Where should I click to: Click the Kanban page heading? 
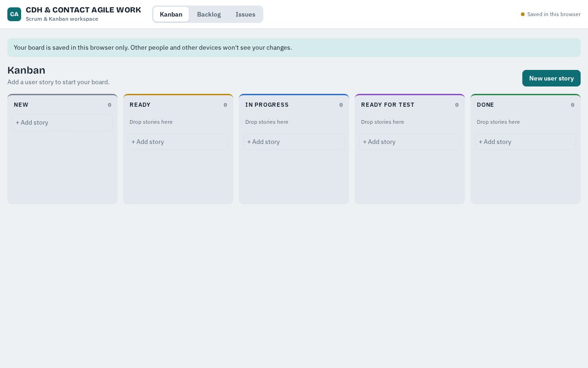[26, 70]
